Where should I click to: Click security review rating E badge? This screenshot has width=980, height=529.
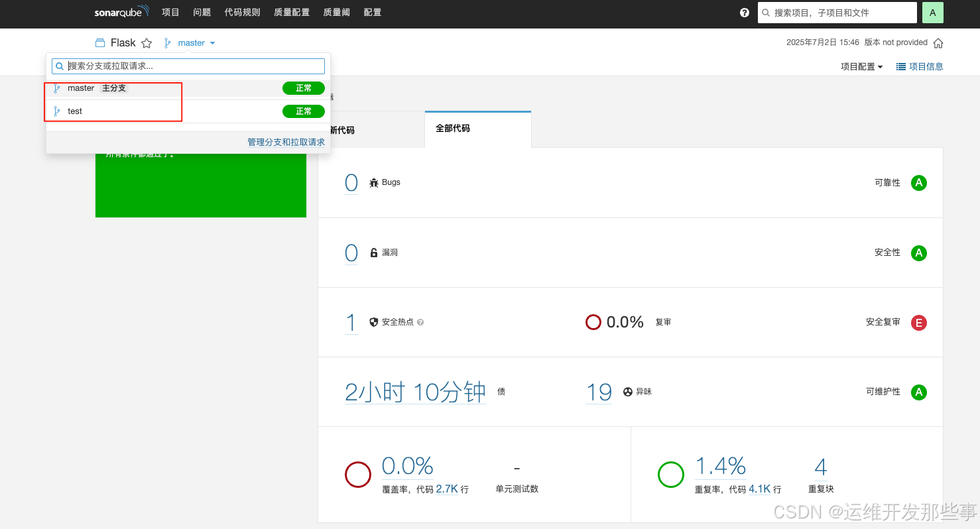tap(918, 323)
